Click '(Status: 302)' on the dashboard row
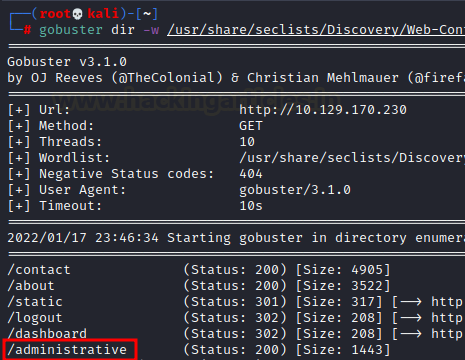Image resolution: width=465 pixels, height=360 pixels. 235,334
